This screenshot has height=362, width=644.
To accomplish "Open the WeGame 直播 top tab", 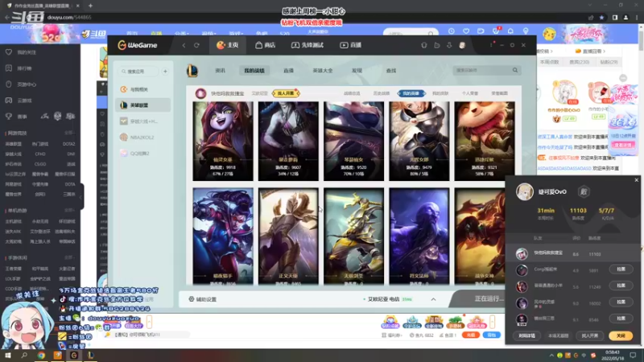I will (350, 45).
